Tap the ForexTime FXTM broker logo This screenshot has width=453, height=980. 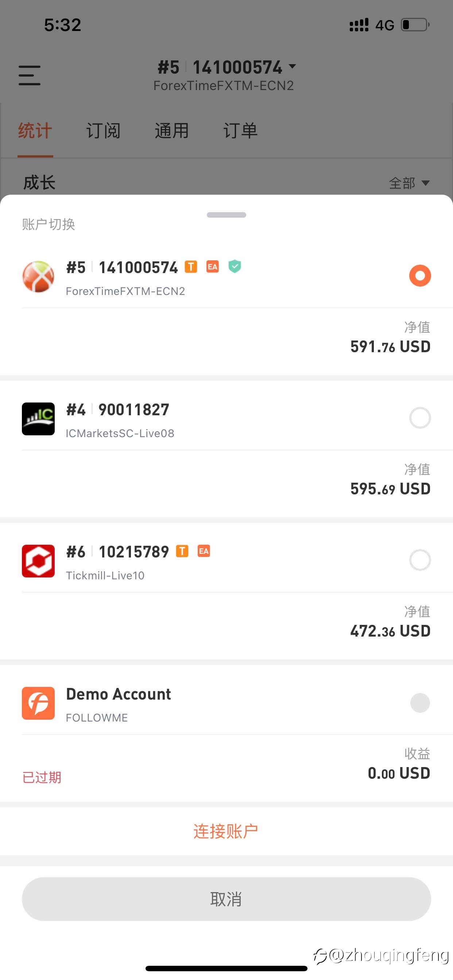tap(38, 277)
